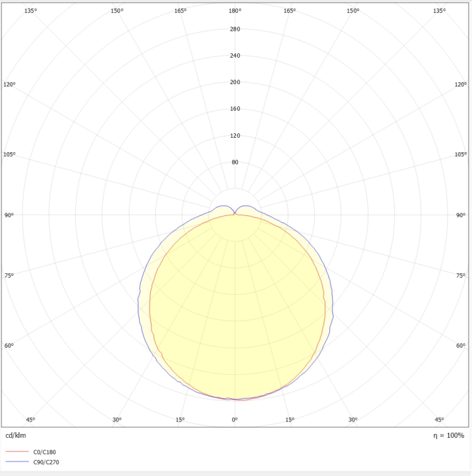Click the right-side 60° angle label
The width and height of the screenshot is (472, 476).
[x=461, y=345]
